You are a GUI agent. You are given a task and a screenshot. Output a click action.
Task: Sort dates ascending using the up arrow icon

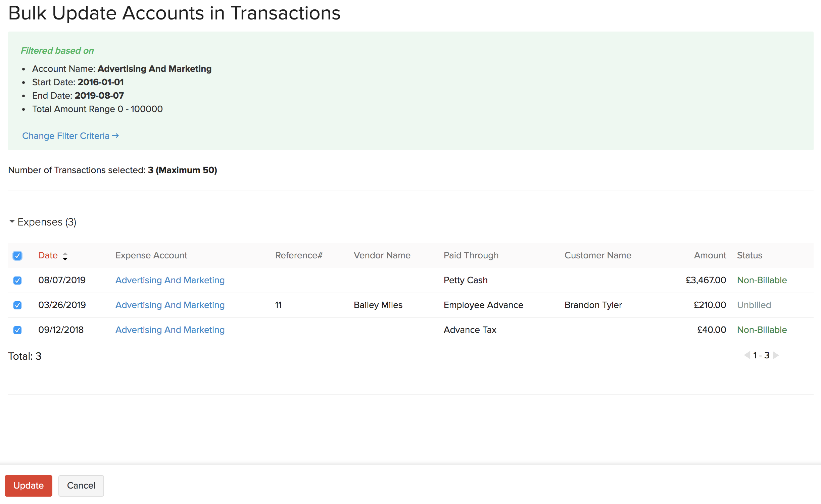[x=65, y=253]
